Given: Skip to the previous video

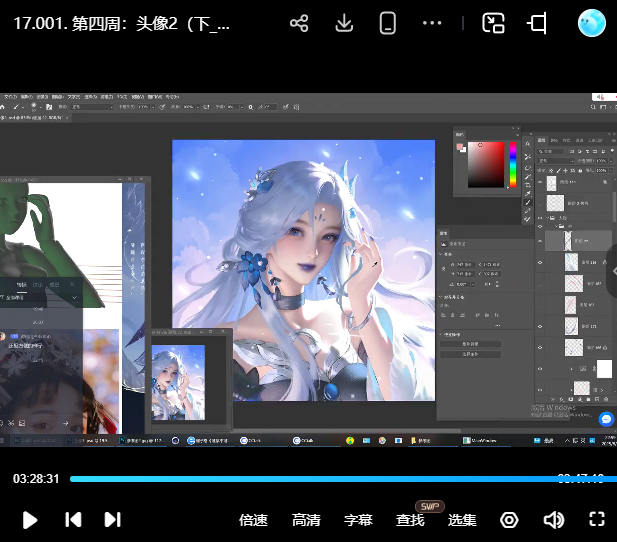Looking at the screenshot, I should (73, 520).
